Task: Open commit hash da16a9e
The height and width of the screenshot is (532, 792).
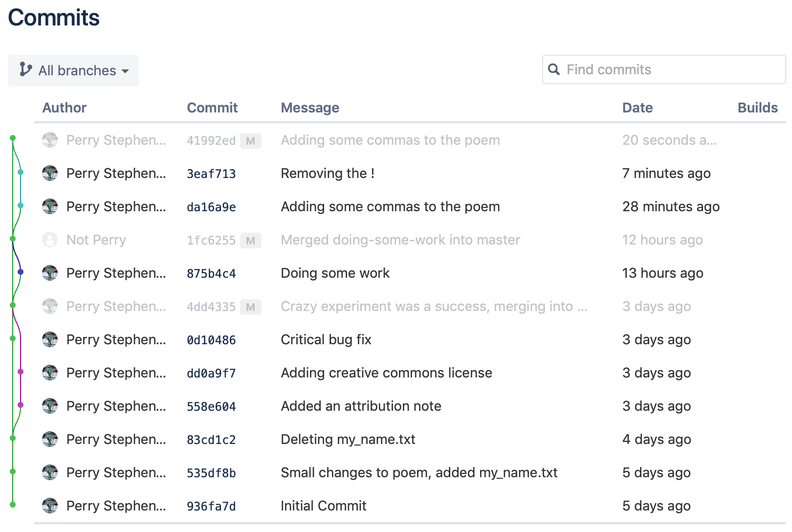Action: [x=211, y=207]
